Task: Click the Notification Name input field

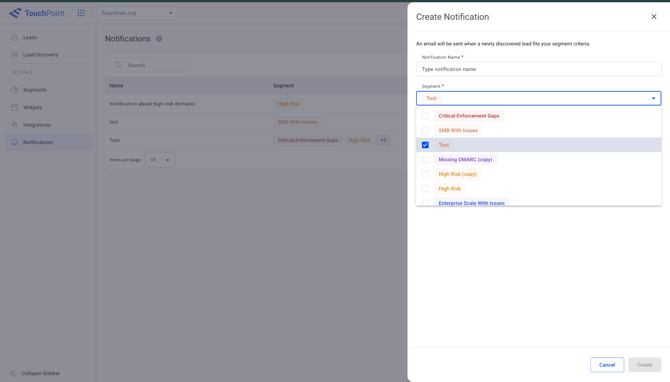Action: [539, 69]
